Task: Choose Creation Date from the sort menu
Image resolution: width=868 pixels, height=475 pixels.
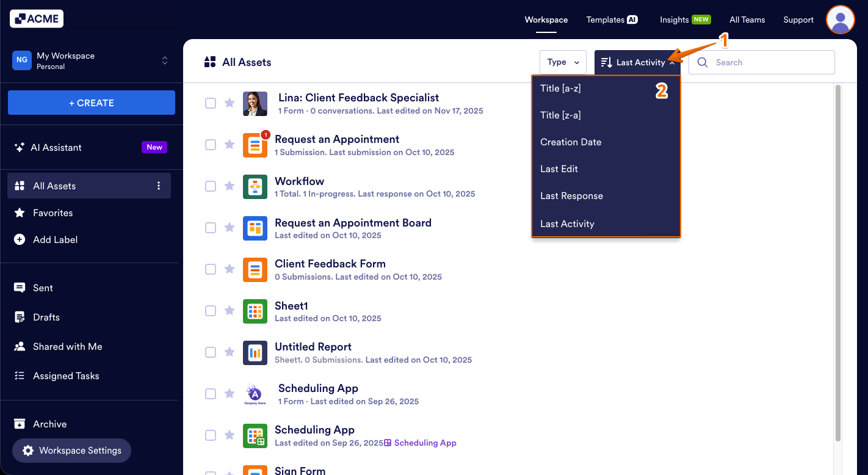Action: pyautogui.click(x=571, y=142)
